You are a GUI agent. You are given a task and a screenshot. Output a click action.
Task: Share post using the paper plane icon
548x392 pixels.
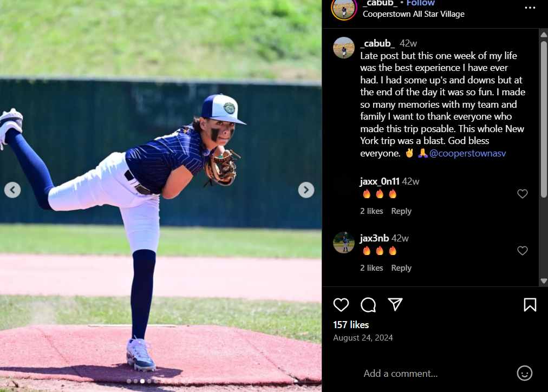click(395, 304)
